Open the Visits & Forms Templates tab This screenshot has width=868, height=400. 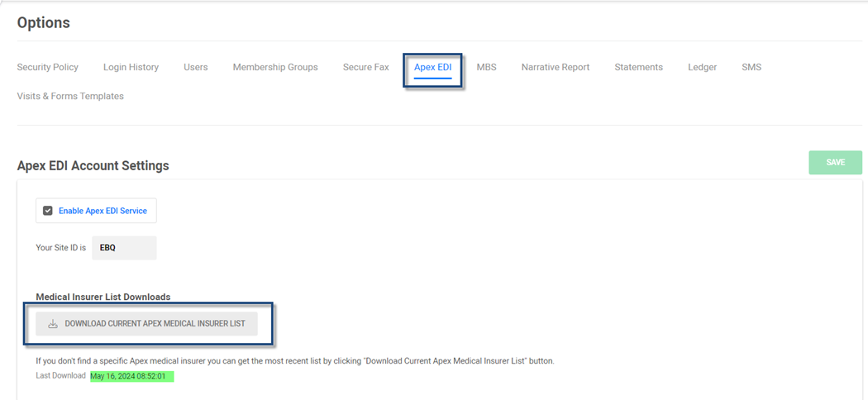pos(70,96)
